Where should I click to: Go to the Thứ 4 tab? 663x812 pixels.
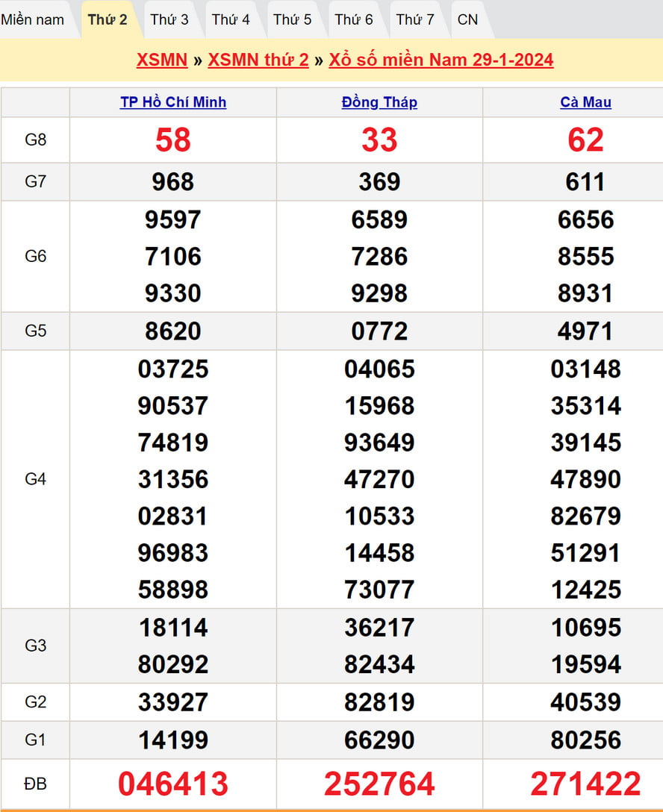click(231, 19)
